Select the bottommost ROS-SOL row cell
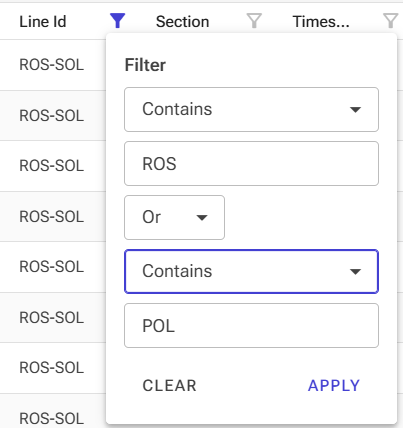 52,419
